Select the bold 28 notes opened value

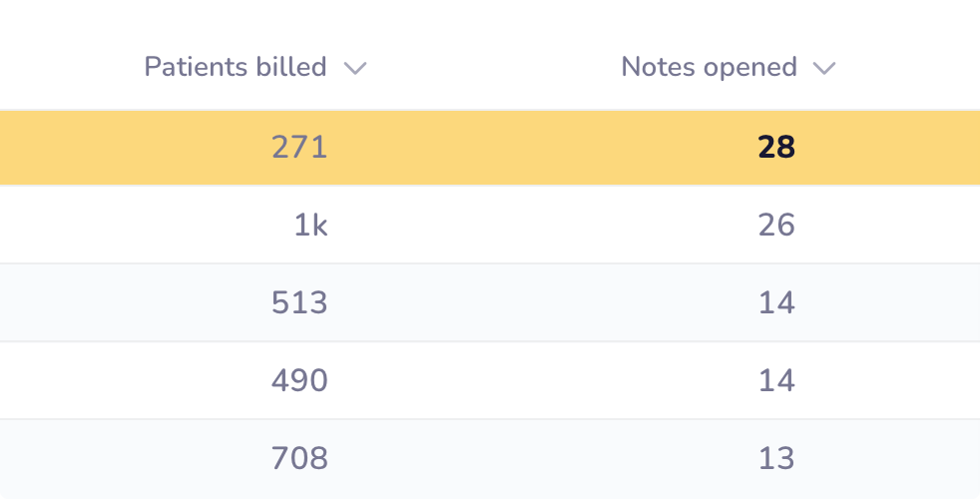coord(775,148)
